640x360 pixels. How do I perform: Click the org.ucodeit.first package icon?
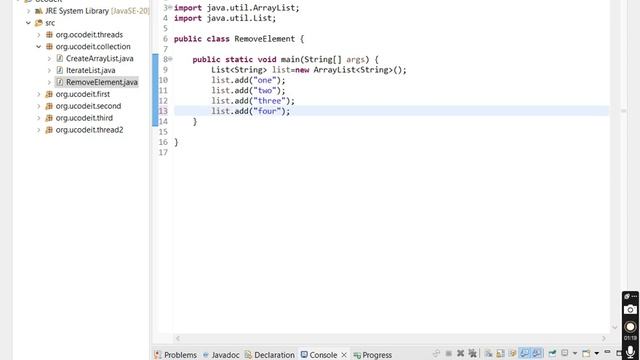coord(49,94)
